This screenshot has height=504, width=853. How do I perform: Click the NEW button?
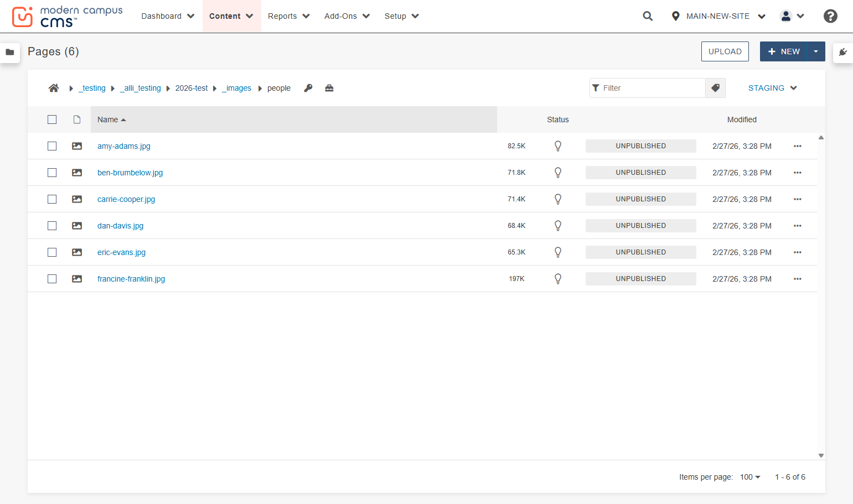(x=784, y=51)
